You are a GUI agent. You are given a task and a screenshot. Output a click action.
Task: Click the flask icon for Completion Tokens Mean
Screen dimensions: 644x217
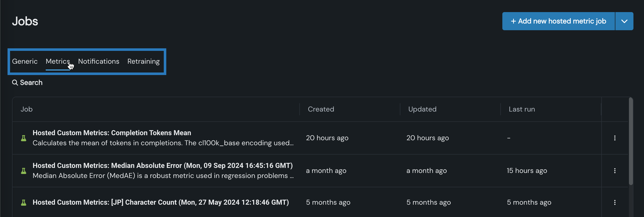24,138
